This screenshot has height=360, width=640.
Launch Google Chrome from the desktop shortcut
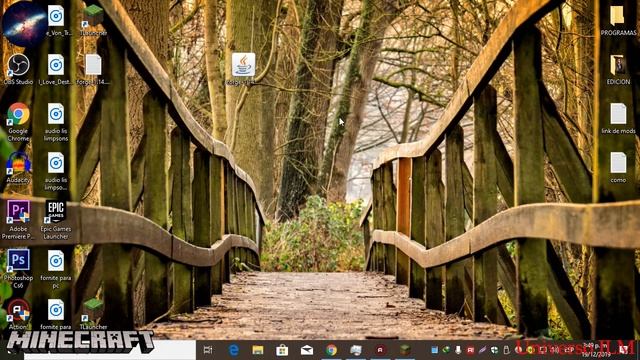tap(18, 122)
